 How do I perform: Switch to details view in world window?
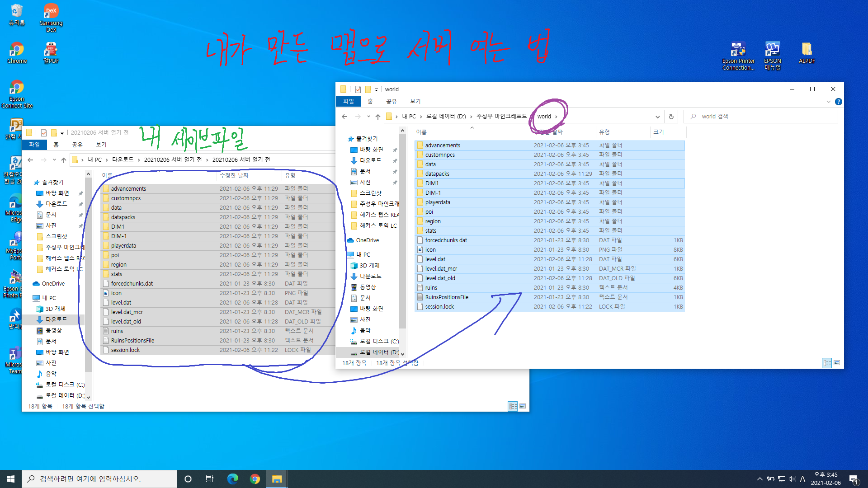(x=827, y=363)
